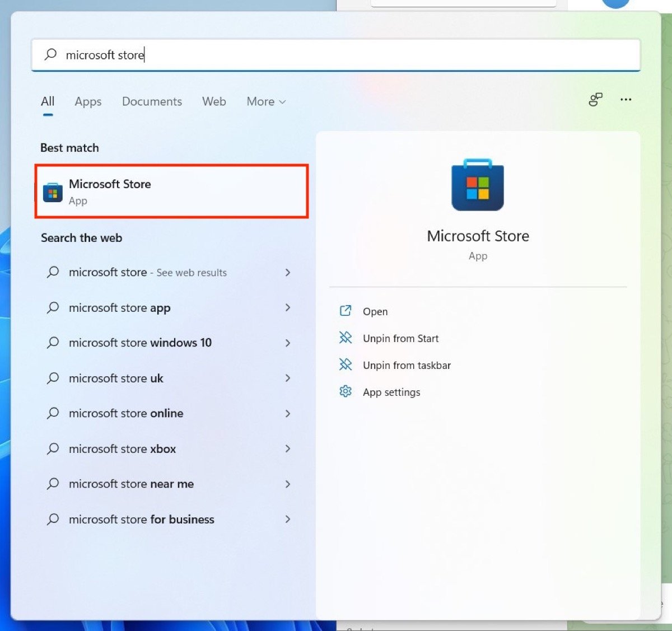
Task: Click the small Microsoft Store icon in best match
Action: [x=53, y=192]
